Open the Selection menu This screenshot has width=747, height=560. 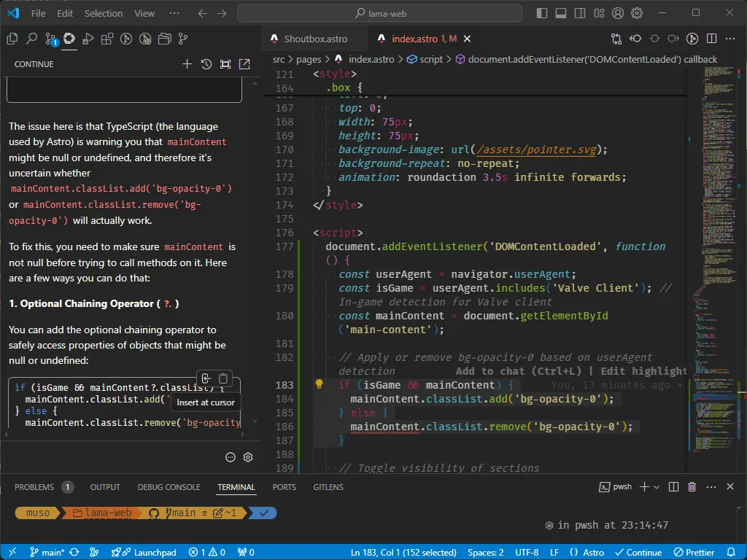104,13
